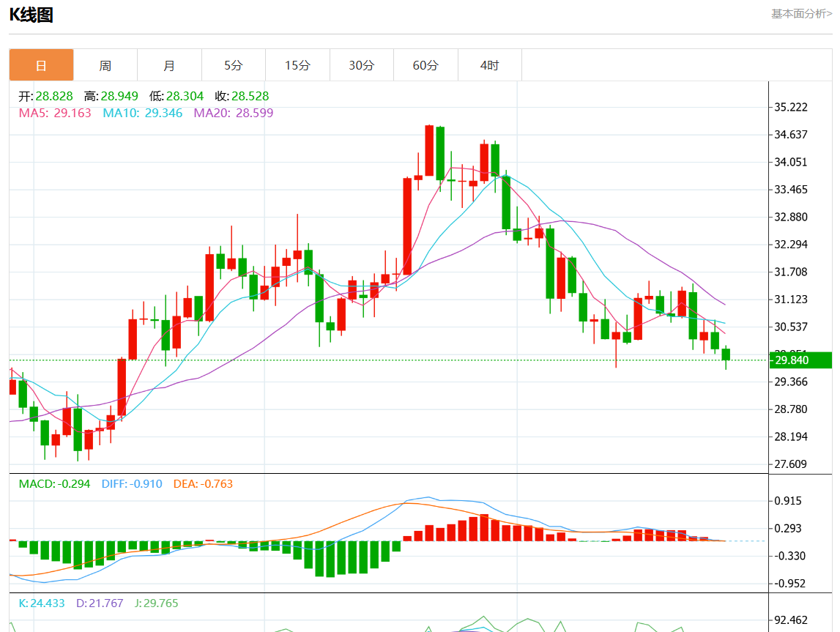Switch to the 日 daily chart tab
The image size is (840, 632).
pyautogui.click(x=41, y=65)
